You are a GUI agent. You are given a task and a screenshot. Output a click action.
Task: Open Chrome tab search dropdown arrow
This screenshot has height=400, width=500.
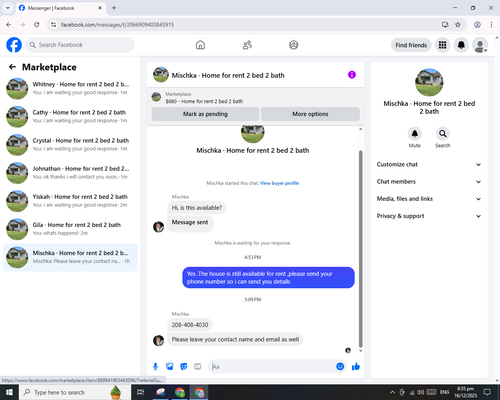[x=8, y=8]
